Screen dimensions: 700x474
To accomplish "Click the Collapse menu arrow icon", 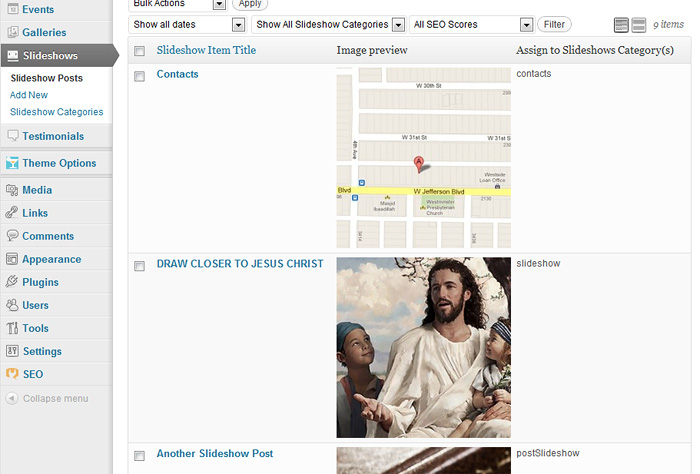I will click(12, 398).
